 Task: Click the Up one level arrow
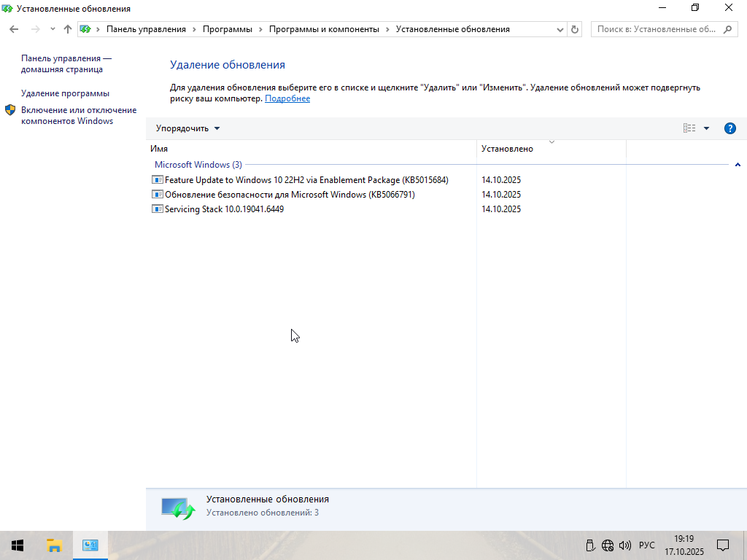pos(68,29)
